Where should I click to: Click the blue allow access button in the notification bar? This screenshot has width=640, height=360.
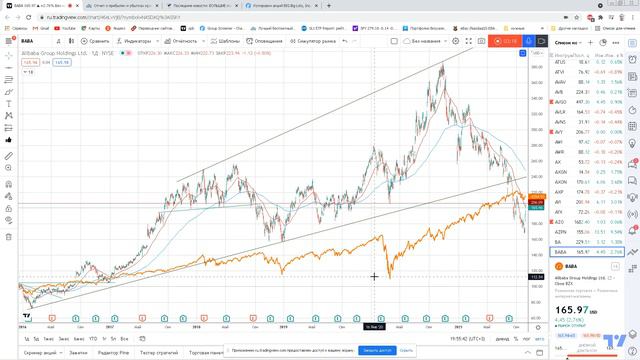click(x=377, y=350)
